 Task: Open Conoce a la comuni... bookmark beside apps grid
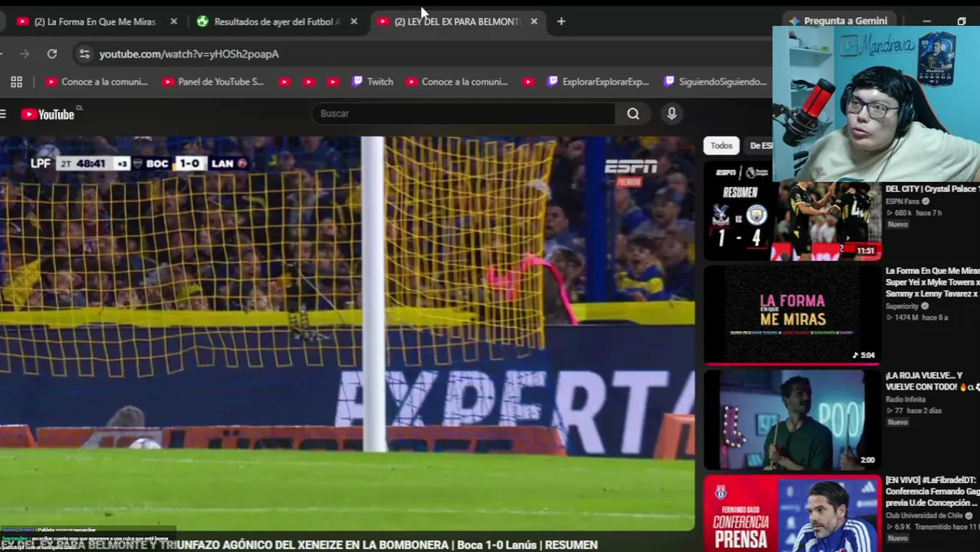(x=97, y=82)
